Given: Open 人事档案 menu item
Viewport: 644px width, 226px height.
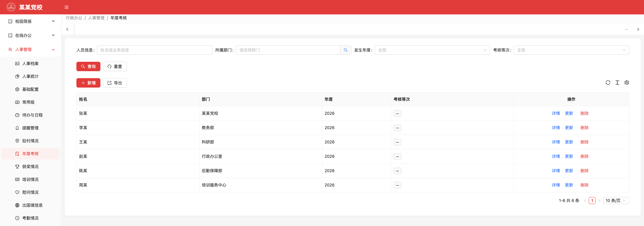Looking at the screenshot, I should (30, 64).
